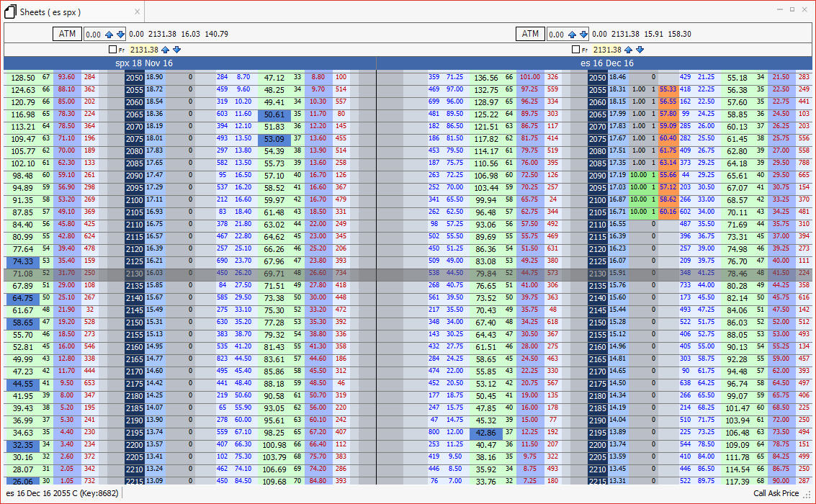Select highlighted cell 42.86 in es panel

(x=486, y=433)
